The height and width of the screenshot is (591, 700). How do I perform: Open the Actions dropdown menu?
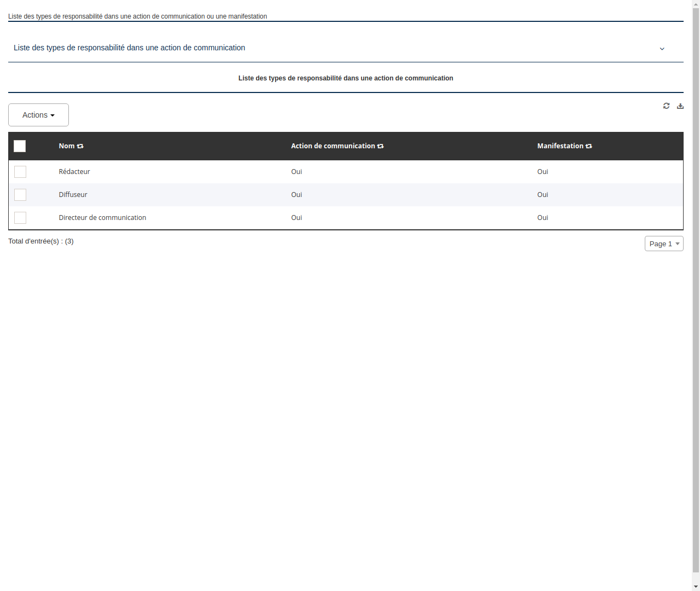point(38,115)
